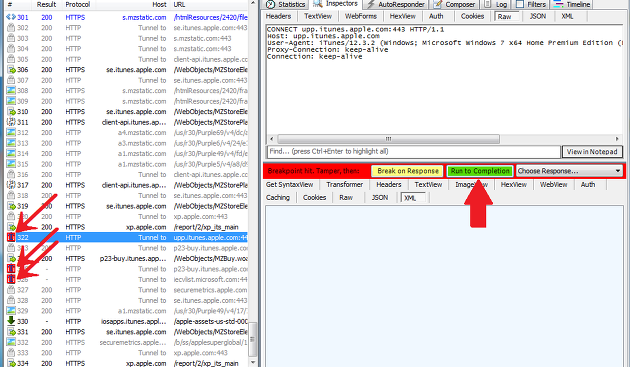Image resolution: width=630 pixels, height=367 pixels.
Task: Select request JSON inspector tab
Action: click(x=538, y=16)
